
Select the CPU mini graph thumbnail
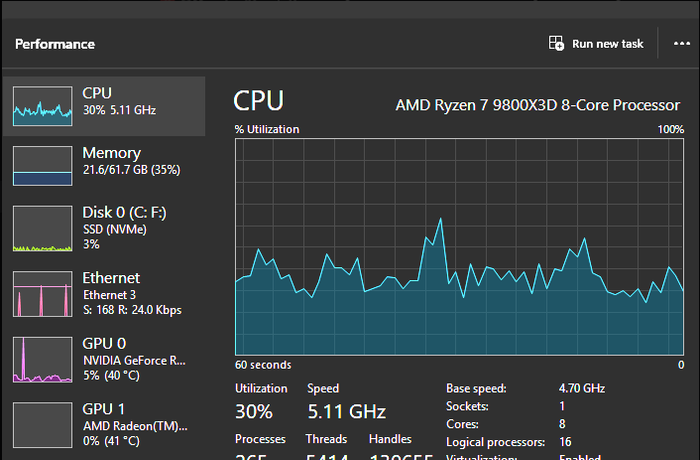42,105
